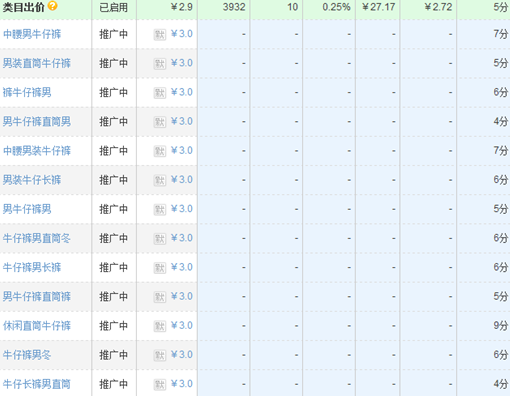Click the keyword 牛仔裤男长裤
The image size is (510, 397).
pyautogui.click(x=32, y=267)
